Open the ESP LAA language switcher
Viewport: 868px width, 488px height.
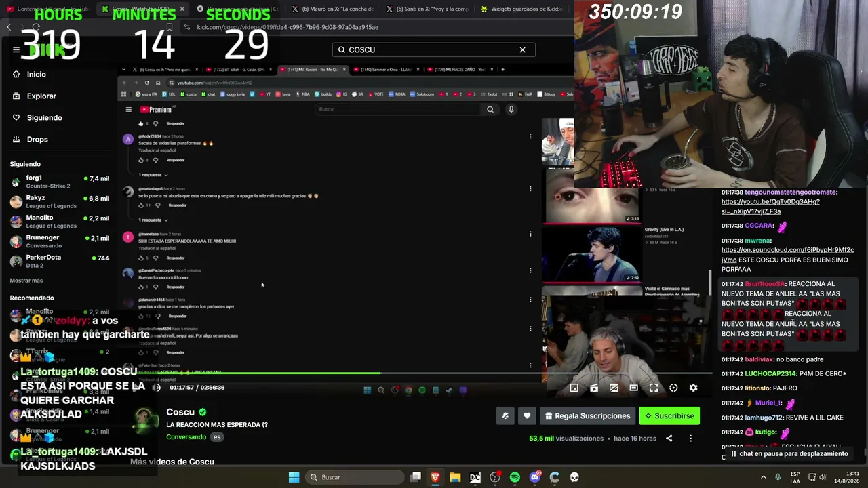pos(795,477)
